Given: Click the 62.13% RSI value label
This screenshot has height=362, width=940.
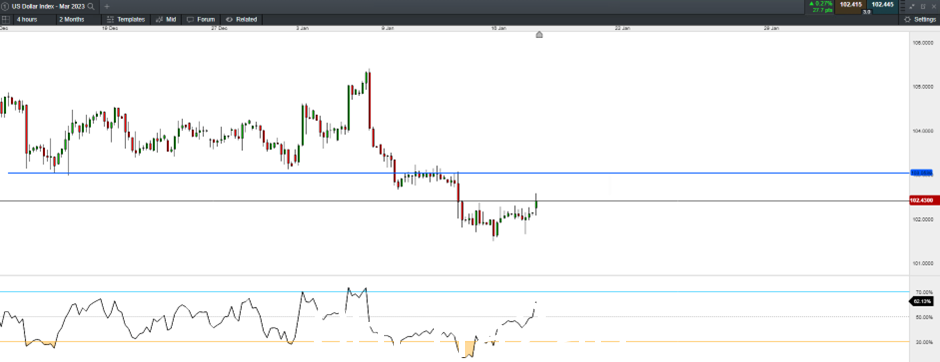Looking at the screenshot, I should pos(922,301).
